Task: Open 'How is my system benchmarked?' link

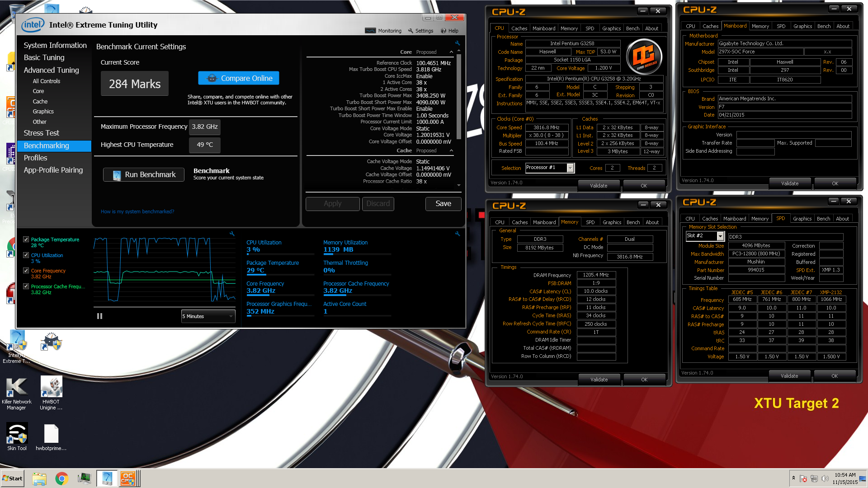Action: click(137, 211)
